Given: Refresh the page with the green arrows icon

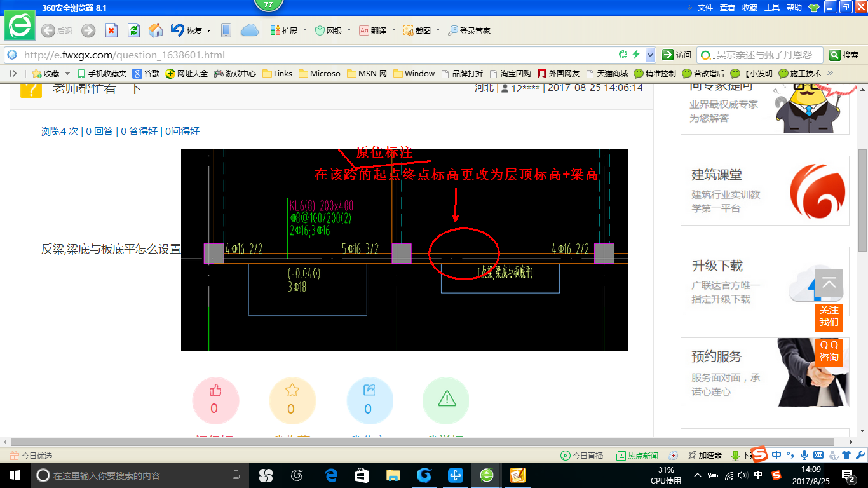Looking at the screenshot, I should point(133,30).
